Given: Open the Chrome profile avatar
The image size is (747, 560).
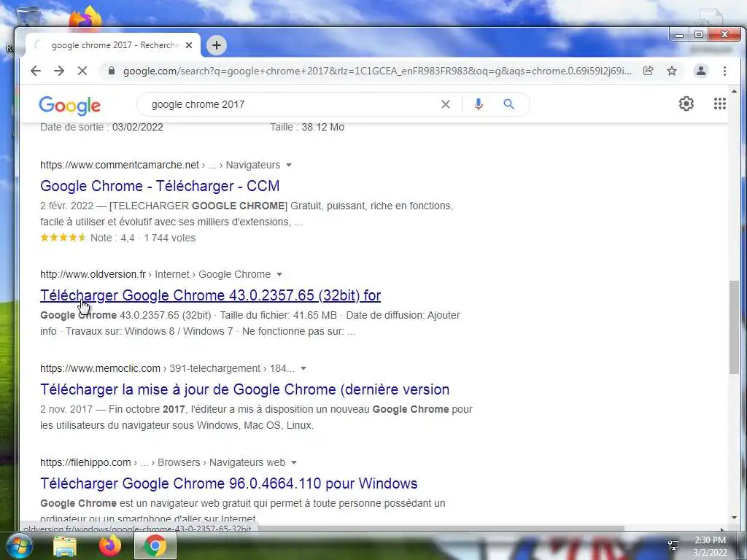Looking at the screenshot, I should [x=701, y=71].
